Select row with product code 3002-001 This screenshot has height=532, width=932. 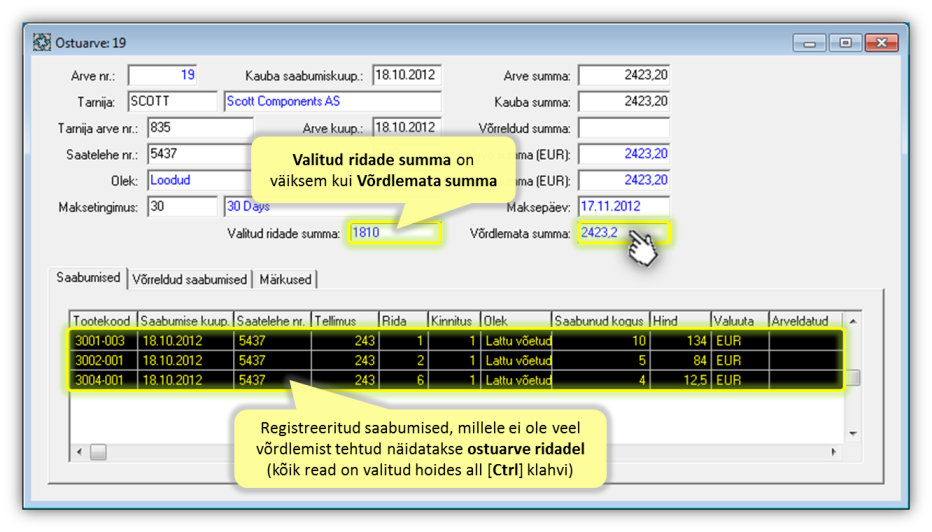coord(103,360)
